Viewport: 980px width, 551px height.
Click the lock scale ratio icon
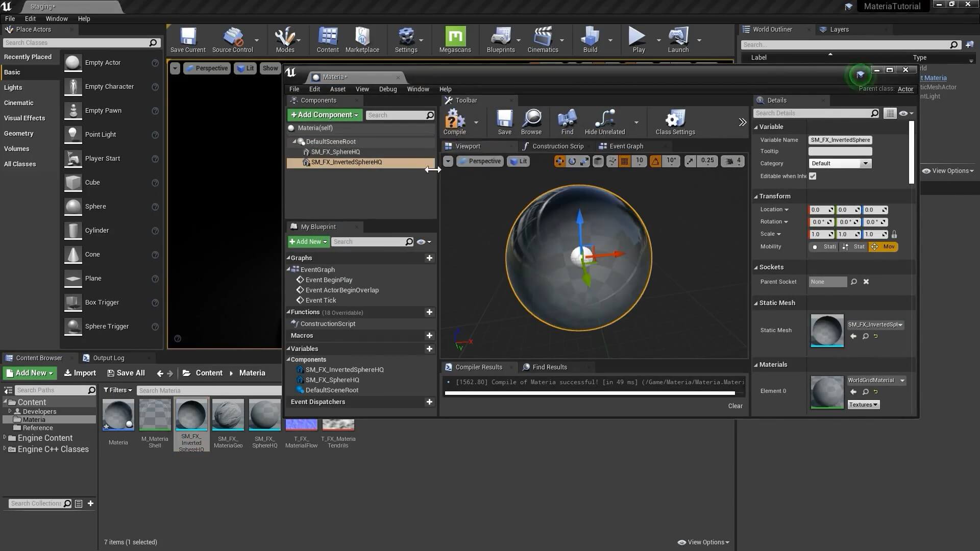click(x=894, y=234)
